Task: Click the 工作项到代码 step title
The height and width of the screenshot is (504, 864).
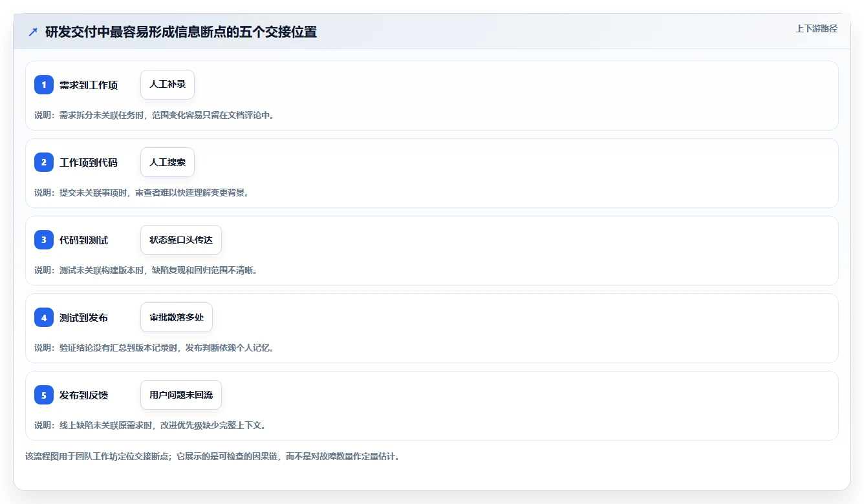Action: click(89, 162)
